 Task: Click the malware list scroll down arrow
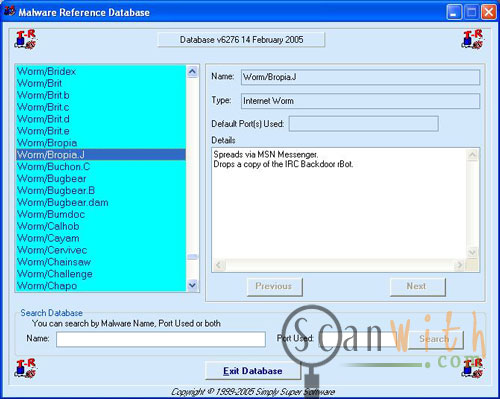click(192, 285)
